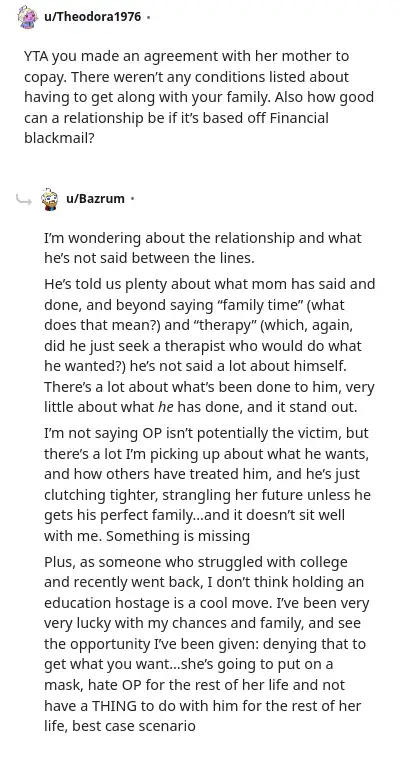This screenshot has height=762, width=400.
Task: Click the dot separator after u/Bazrum
Action: [132, 199]
